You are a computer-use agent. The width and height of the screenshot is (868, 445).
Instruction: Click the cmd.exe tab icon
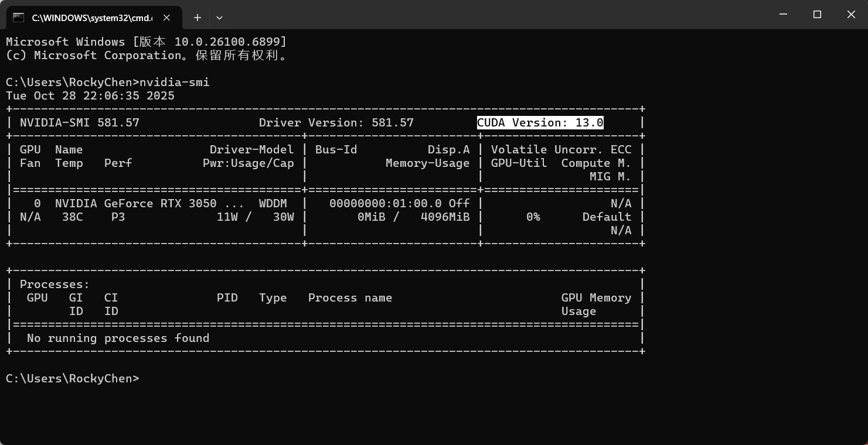coord(19,18)
